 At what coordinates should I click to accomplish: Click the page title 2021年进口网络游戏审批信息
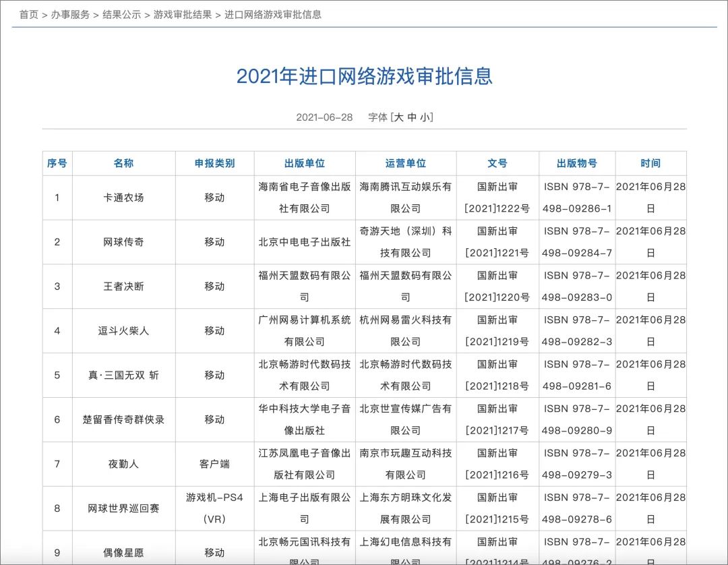pos(364,76)
